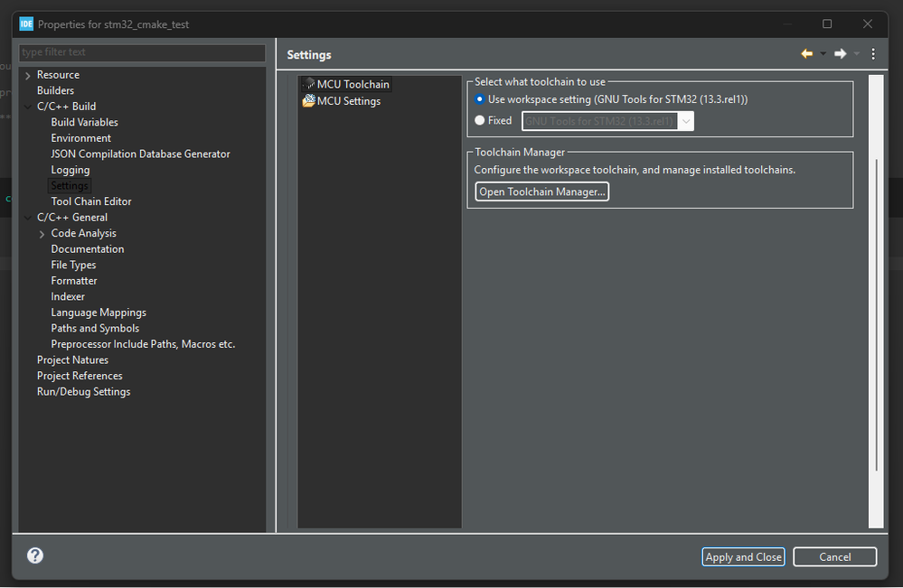Expand the Code Analysis node
Screen dimensions: 903x588
42,234
